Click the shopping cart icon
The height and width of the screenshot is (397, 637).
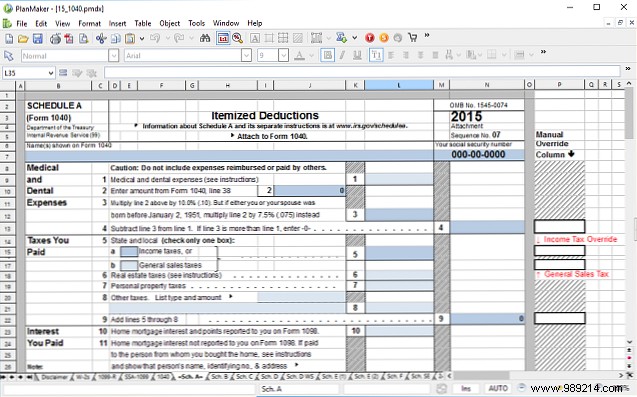(413, 38)
